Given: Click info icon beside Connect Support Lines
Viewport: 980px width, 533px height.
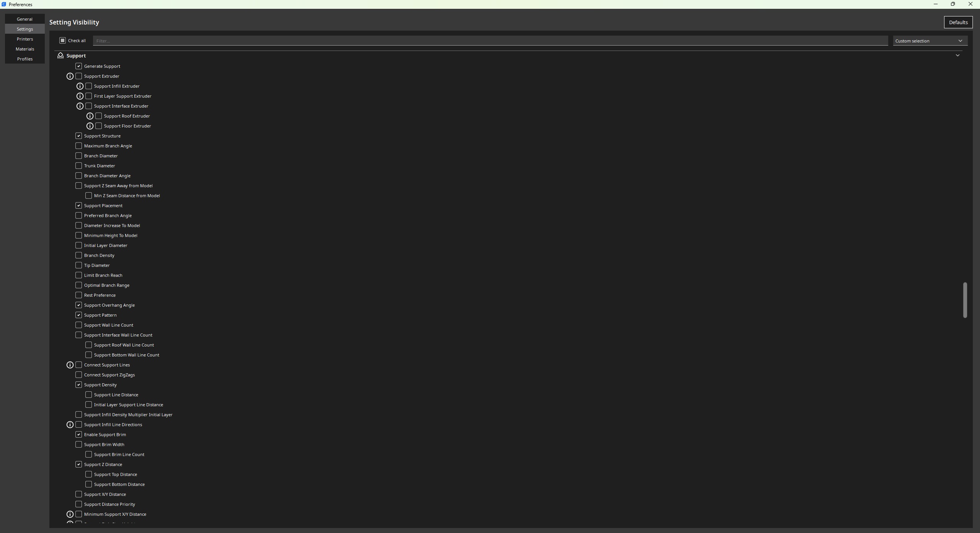Looking at the screenshot, I should click(x=70, y=365).
